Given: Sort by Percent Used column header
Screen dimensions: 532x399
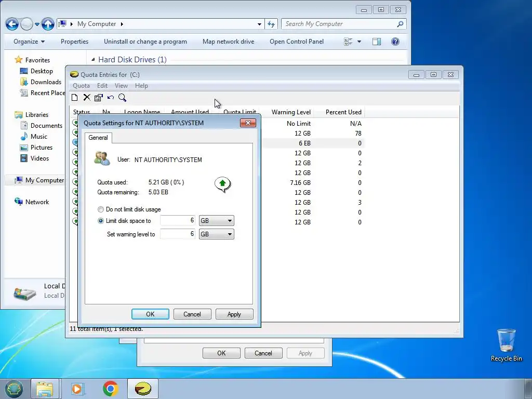Looking at the screenshot, I should click(339, 112).
